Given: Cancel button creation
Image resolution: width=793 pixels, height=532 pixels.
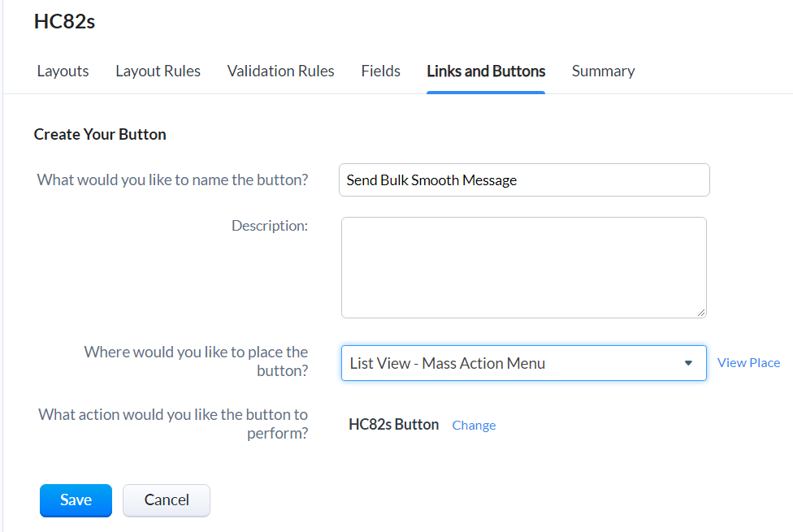Looking at the screenshot, I should coord(167,500).
